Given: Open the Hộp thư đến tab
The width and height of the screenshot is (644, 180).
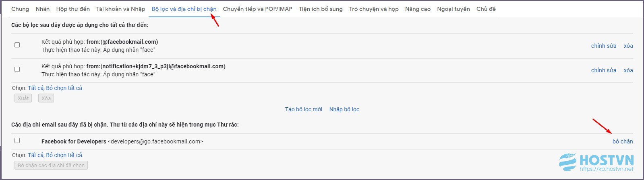Looking at the screenshot, I should point(73,9).
